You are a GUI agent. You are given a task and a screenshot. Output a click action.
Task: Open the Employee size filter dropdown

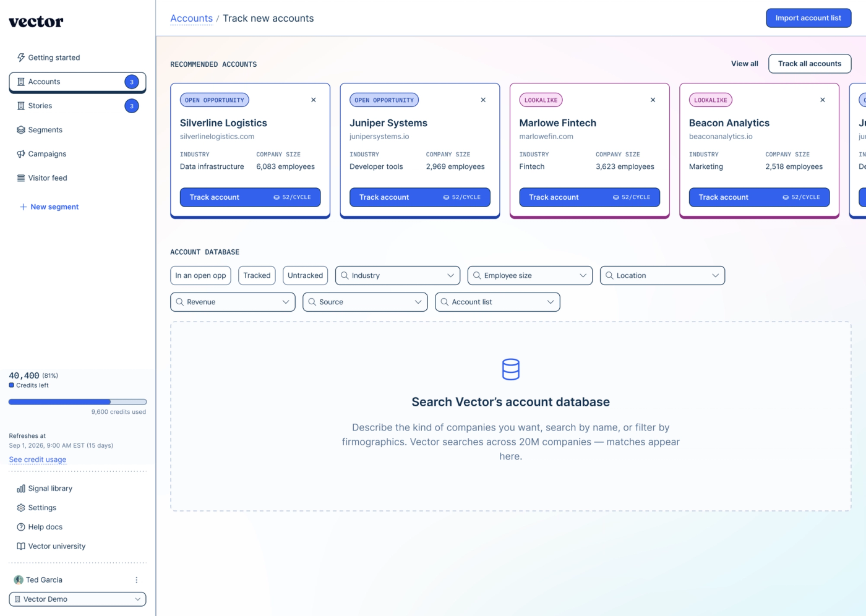530,275
